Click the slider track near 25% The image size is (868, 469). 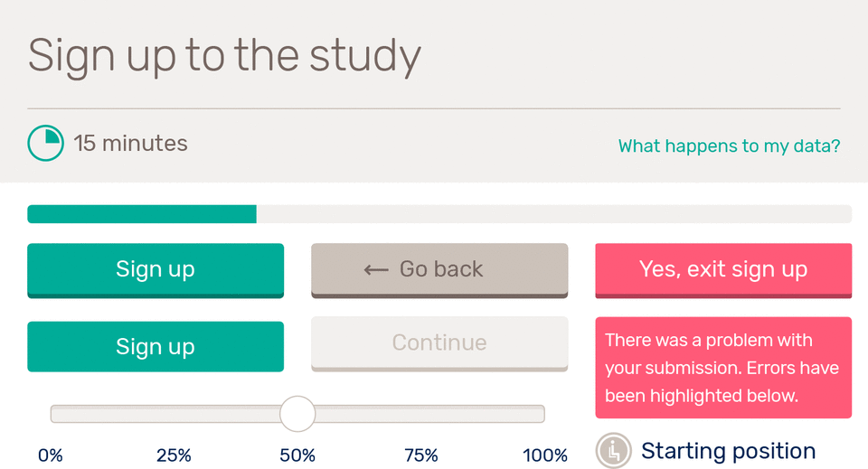click(x=174, y=414)
